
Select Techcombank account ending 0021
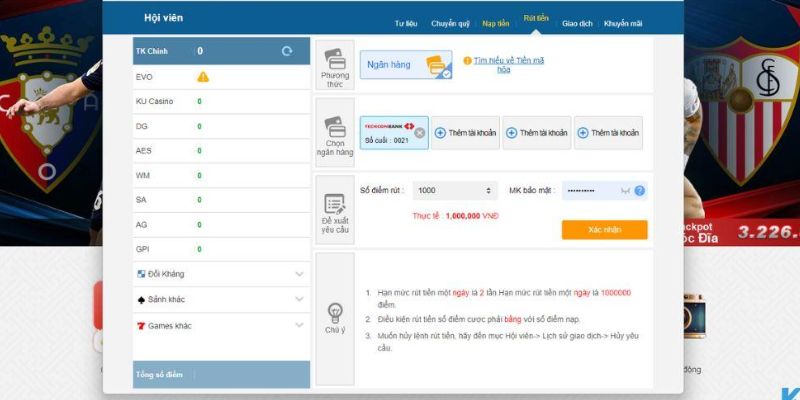[x=388, y=133]
